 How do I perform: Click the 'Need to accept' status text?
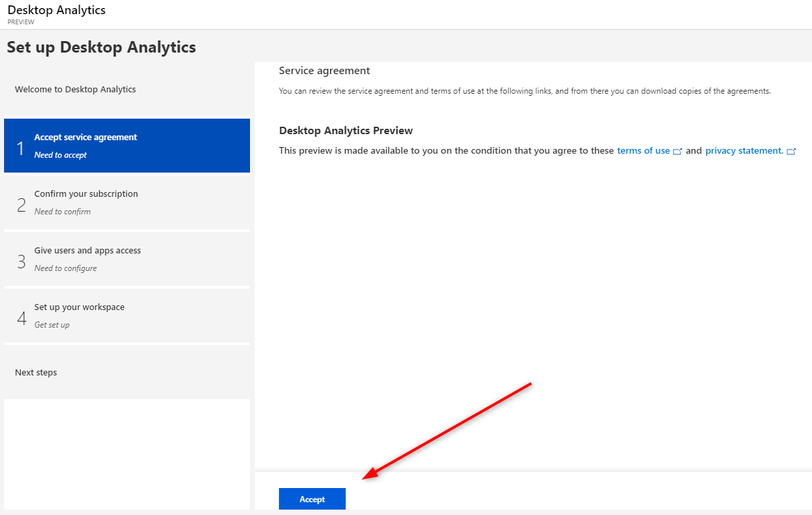tap(61, 155)
